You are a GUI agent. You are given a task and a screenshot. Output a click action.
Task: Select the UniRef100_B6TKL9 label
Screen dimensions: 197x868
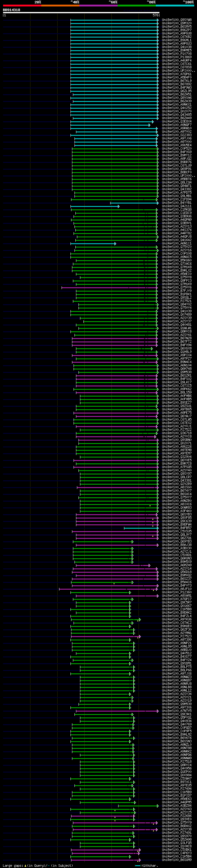tap(177, 81)
